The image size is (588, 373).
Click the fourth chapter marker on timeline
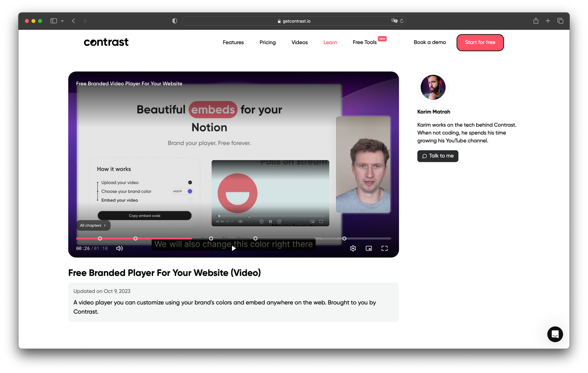tap(255, 238)
